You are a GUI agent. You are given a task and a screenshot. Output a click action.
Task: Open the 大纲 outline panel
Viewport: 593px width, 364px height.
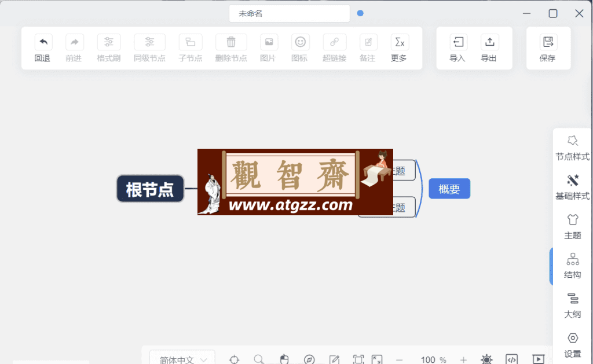point(572,306)
